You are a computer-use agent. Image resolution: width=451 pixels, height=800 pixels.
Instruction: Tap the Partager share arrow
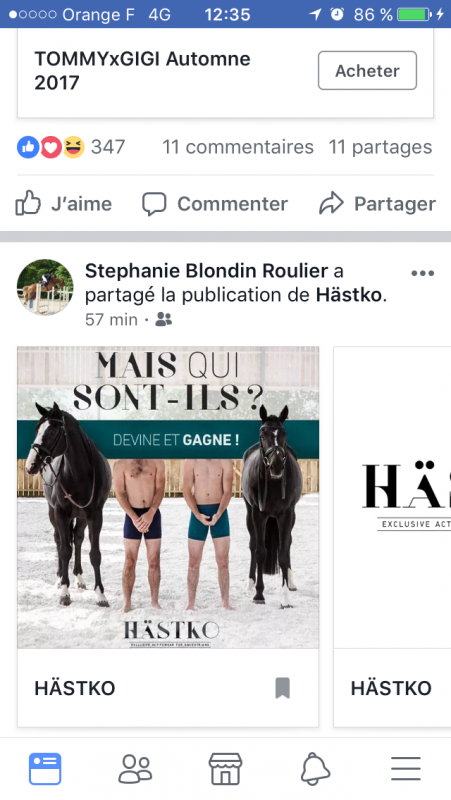[x=332, y=204]
